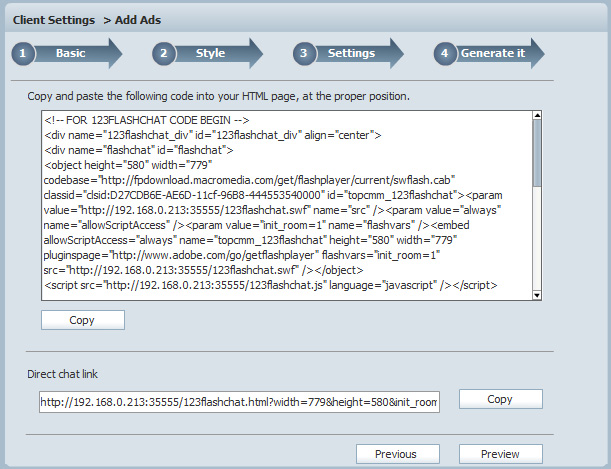Select step 4 Generate it

pos(489,53)
